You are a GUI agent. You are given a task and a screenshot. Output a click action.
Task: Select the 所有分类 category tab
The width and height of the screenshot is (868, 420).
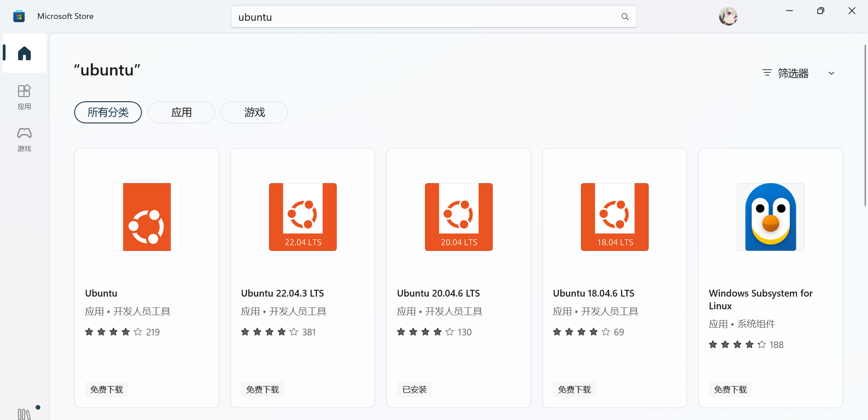pos(108,112)
